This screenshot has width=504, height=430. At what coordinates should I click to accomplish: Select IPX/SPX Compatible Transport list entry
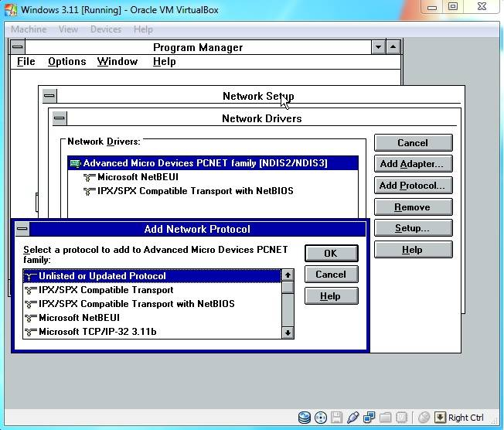click(106, 290)
